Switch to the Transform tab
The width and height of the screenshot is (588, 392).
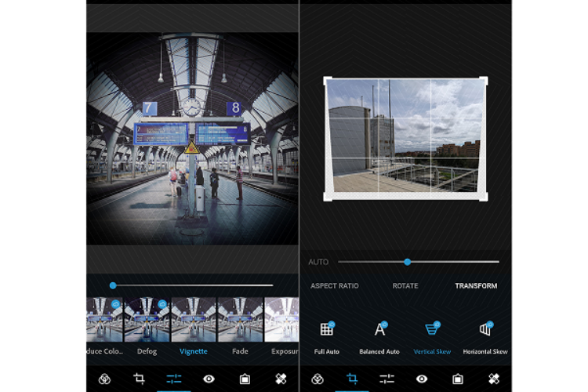coord(476,286)
